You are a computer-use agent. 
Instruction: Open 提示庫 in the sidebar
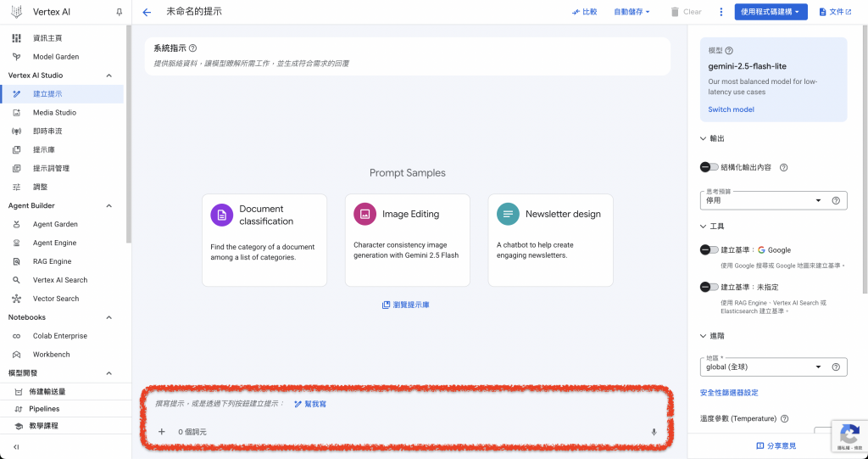(63, 149)
